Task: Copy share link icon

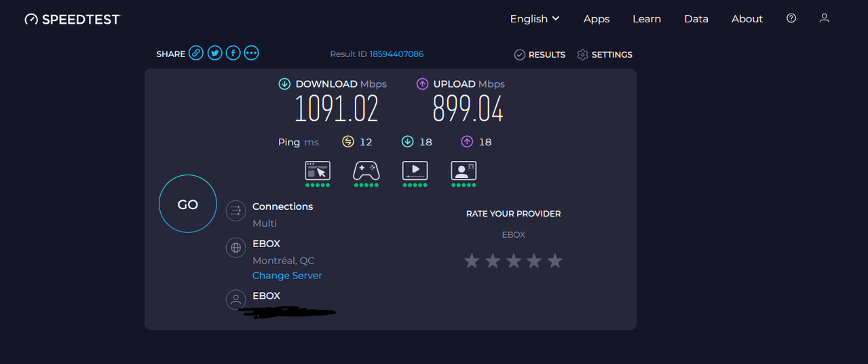Action: [196, 53]
